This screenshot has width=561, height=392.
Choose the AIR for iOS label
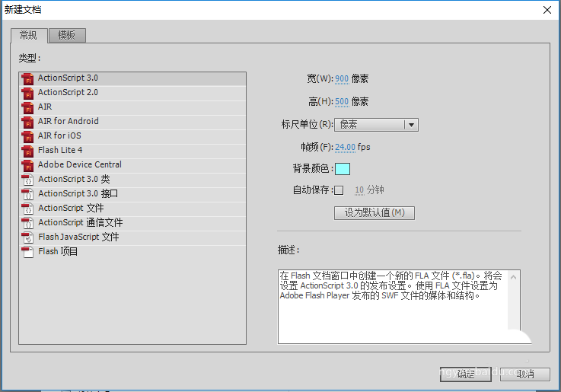point(59,135)
